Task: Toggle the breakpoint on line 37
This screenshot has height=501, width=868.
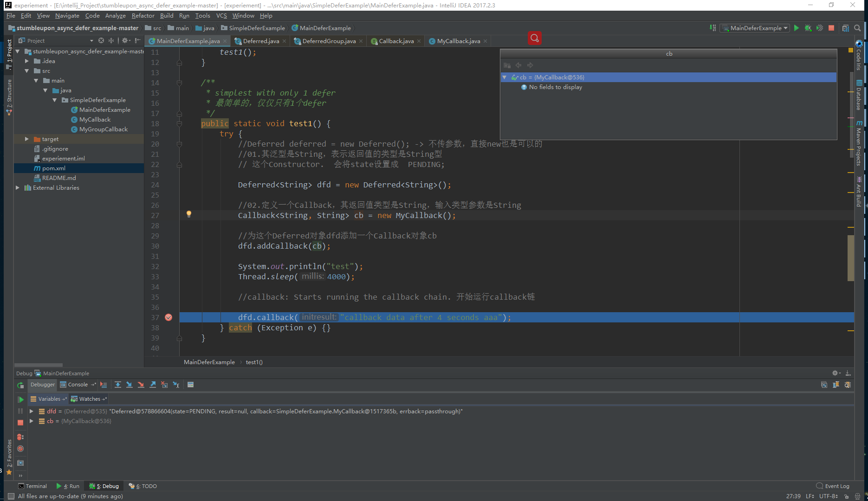Action: click(168, 317)
